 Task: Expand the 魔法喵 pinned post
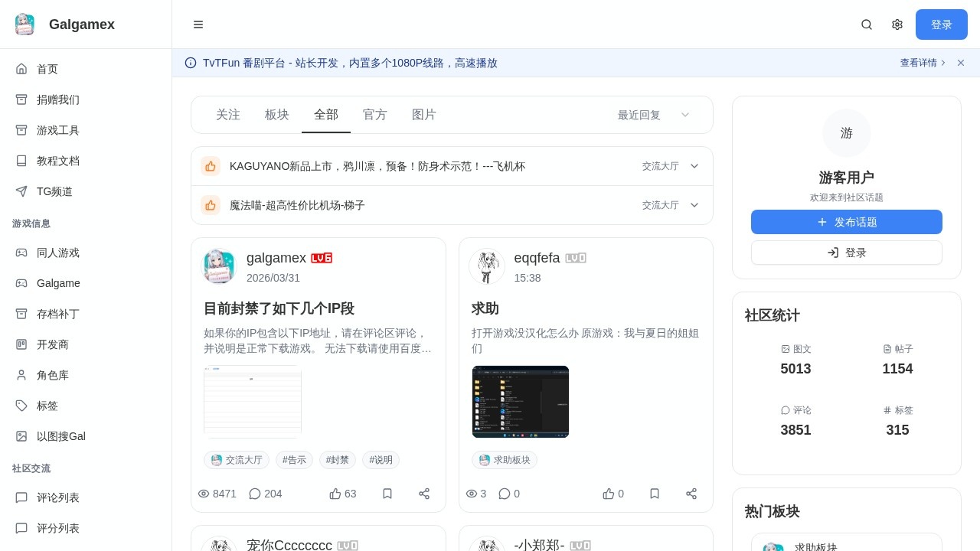pyautogui.click(x=694, y=205)
